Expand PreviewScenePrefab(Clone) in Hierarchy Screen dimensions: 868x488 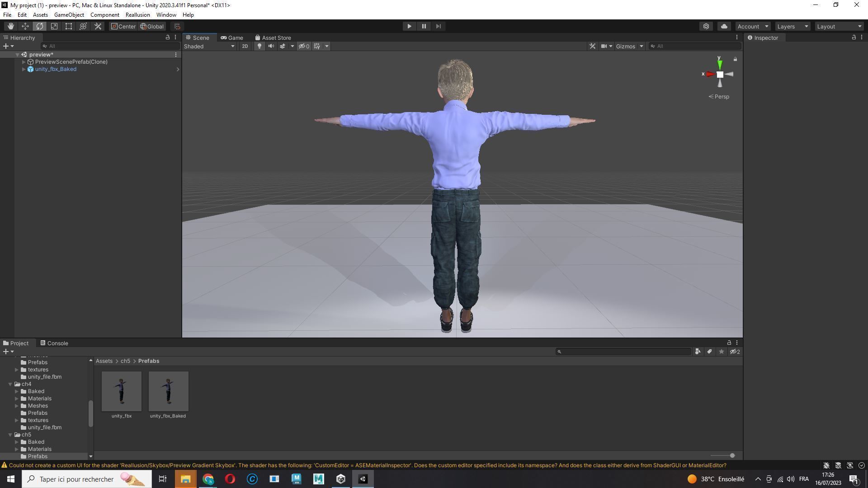[24, 62]
